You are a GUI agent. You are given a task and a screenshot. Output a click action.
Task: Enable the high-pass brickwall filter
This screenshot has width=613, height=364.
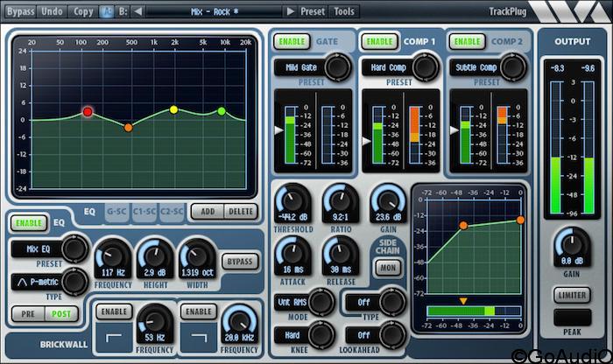114,311
